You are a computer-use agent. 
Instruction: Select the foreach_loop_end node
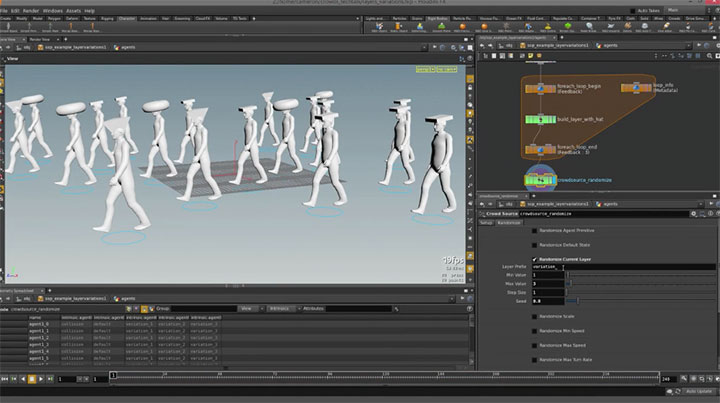coord(540,150)
